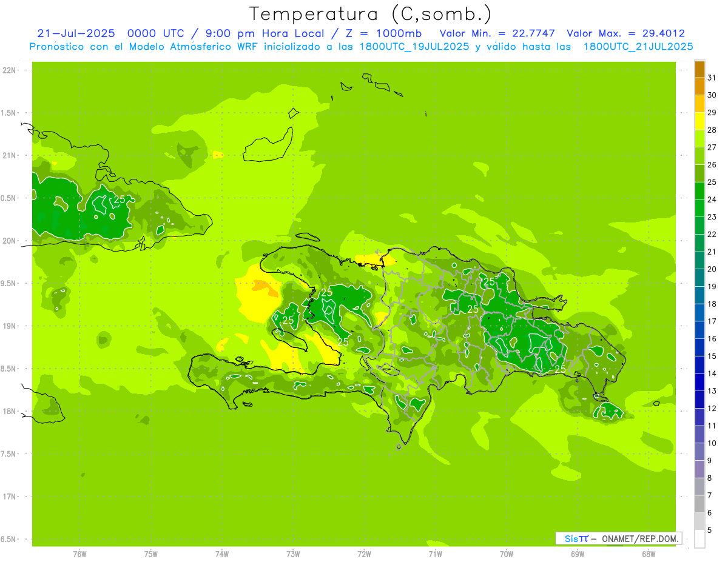Click the gray color bar segment between 6 and 7

point(699,504)
